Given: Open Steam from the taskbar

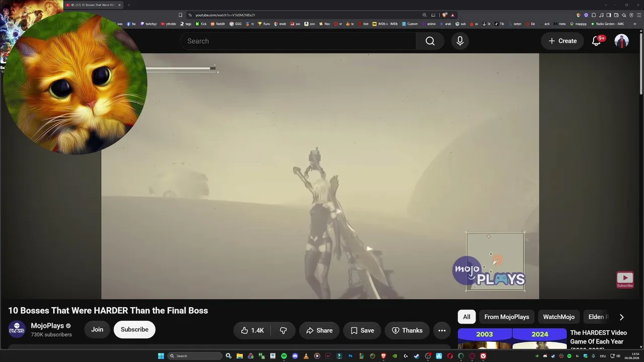Looking at the screenshot, I should [x=417, y=356].
